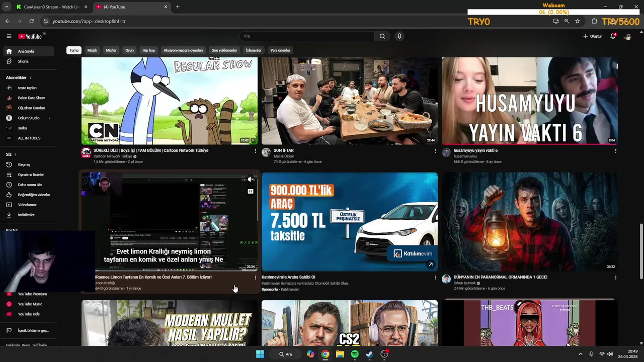This screenshot has height=362, width=644.
Task: Switch to the CanAslaan0 Stream tab
Action: (52, 7)
